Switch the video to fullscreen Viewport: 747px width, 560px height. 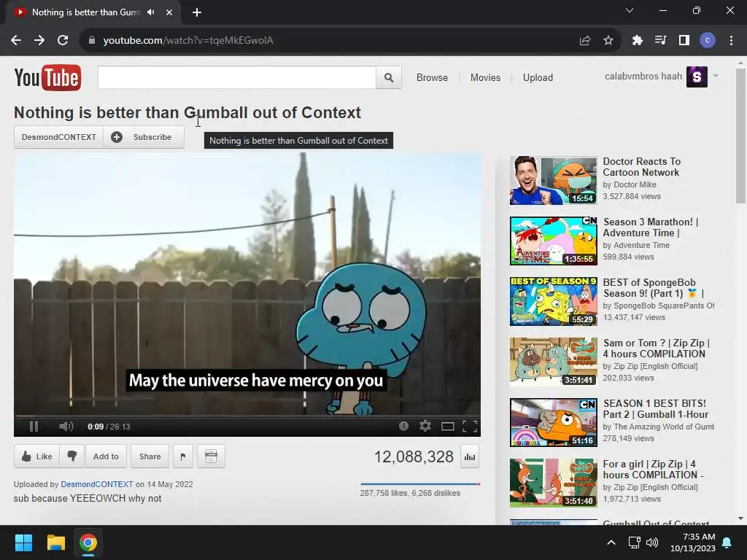pyautogui.click(x=470, y=426)
